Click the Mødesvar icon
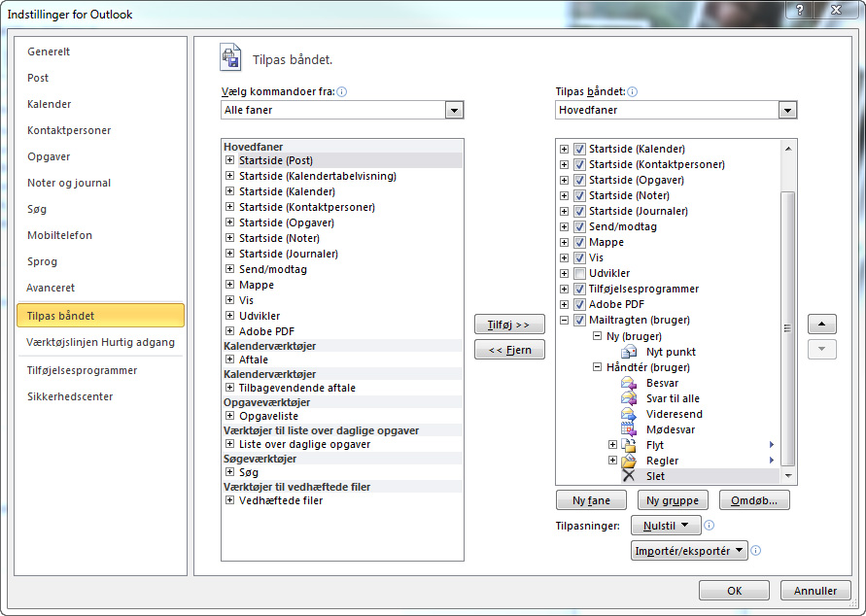 coord(628,429)
